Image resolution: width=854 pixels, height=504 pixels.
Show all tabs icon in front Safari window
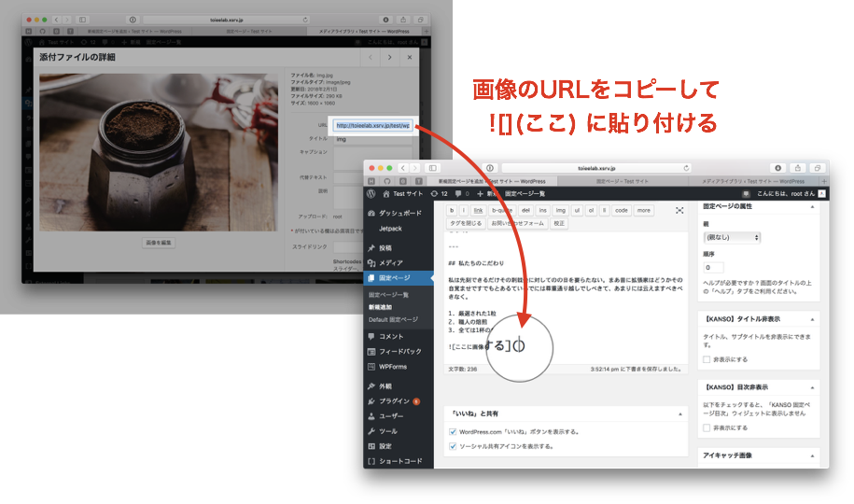click(817, 168)
